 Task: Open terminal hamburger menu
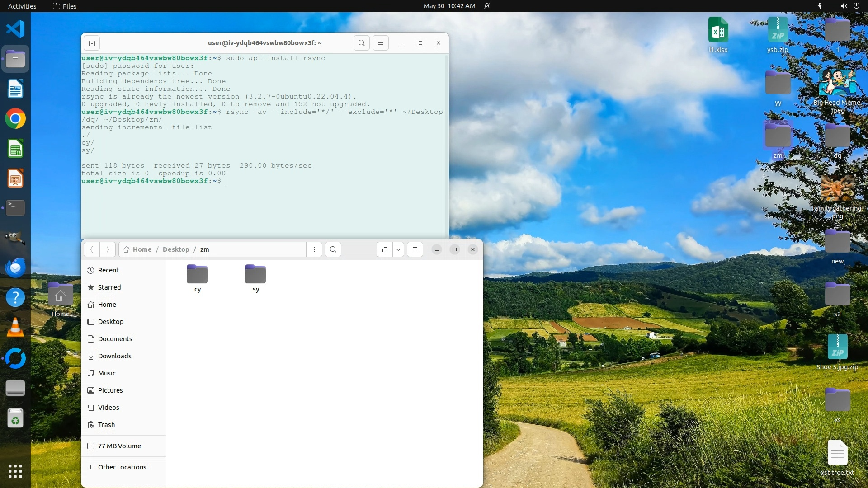point(380,43)
